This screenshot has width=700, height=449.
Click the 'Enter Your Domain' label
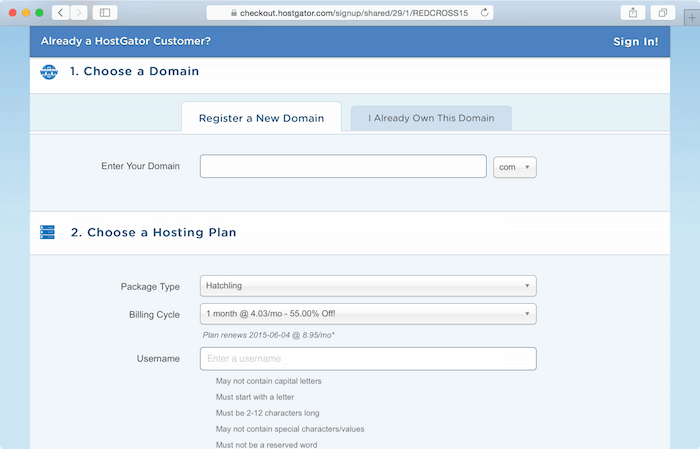[x=140, y=166]
